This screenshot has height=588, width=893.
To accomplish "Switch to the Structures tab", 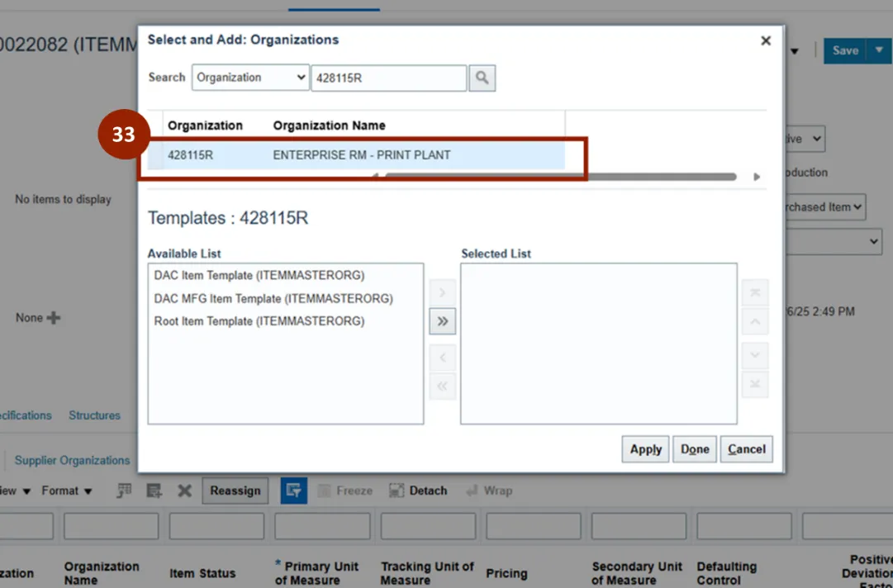I will click(x=94, y=415).
